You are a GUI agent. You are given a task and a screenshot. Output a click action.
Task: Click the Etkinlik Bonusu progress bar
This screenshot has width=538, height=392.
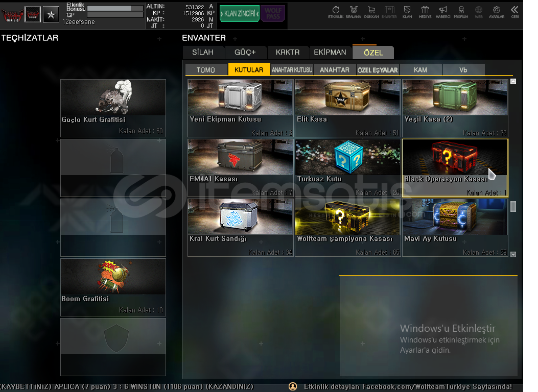[x=115, y=8]
